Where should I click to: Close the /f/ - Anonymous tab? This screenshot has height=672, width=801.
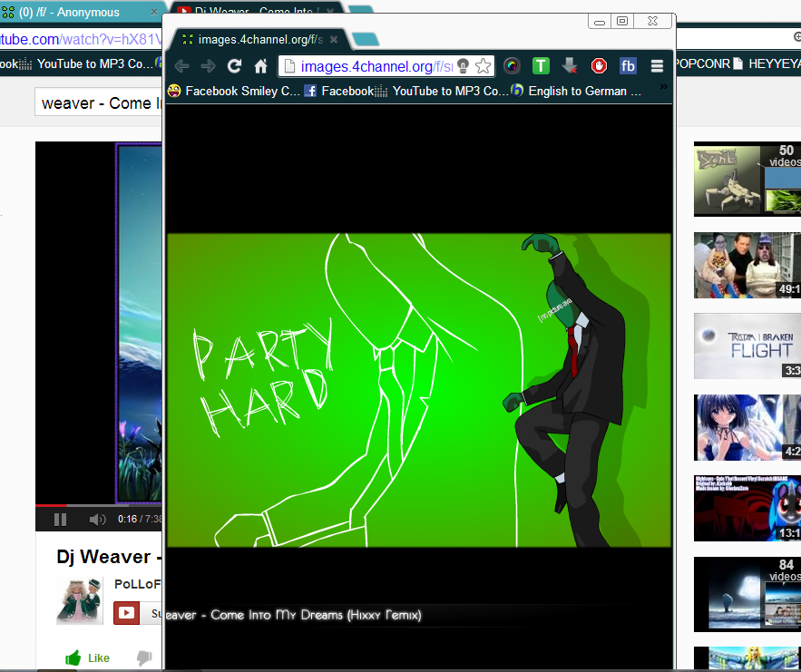(x=154, y=13)
